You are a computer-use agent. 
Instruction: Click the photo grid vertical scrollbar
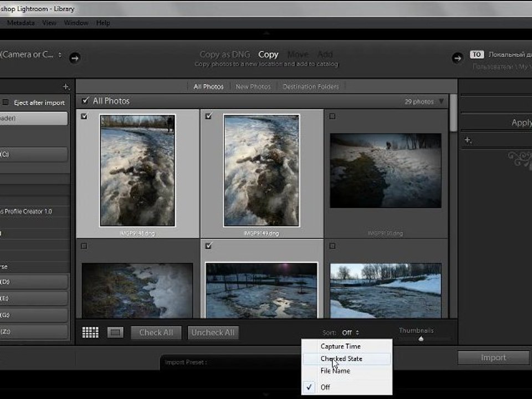click(x=453, y=112)
